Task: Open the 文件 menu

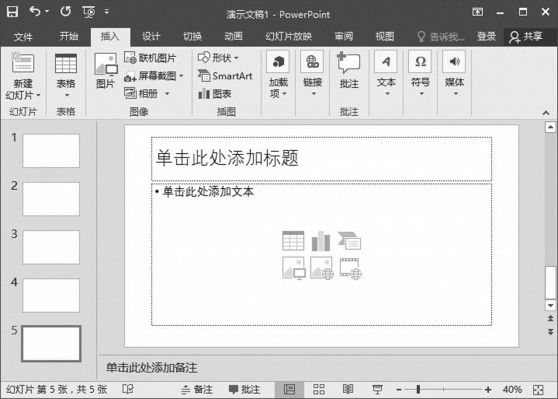Action: 23,37
